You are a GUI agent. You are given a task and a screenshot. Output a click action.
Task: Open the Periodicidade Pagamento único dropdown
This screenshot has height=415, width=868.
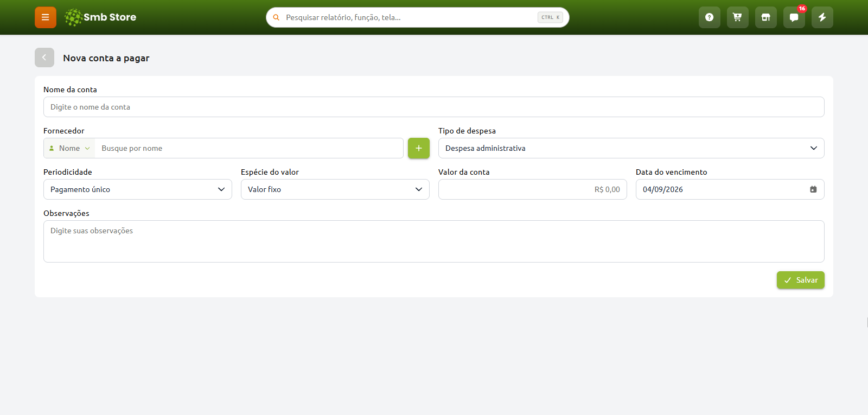coord(138,189)
